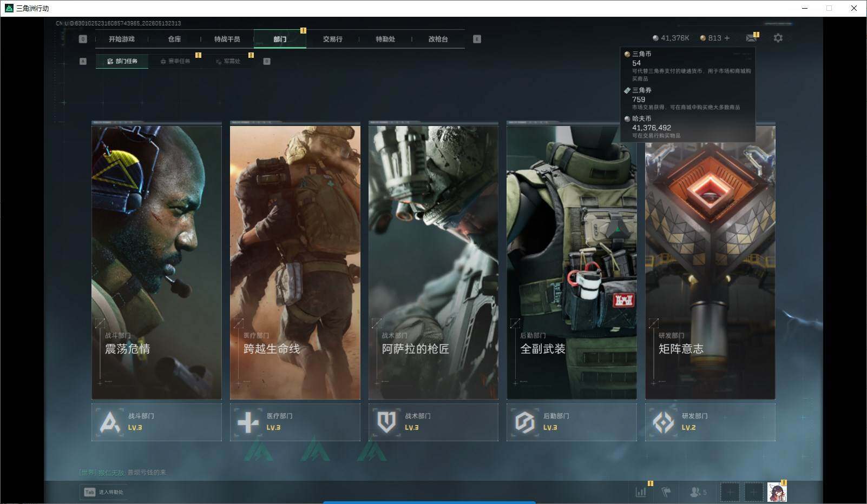The image size is (867, 504).
Task: Go to the 开始游戏 tab
Action: click(x=121, y=39)
